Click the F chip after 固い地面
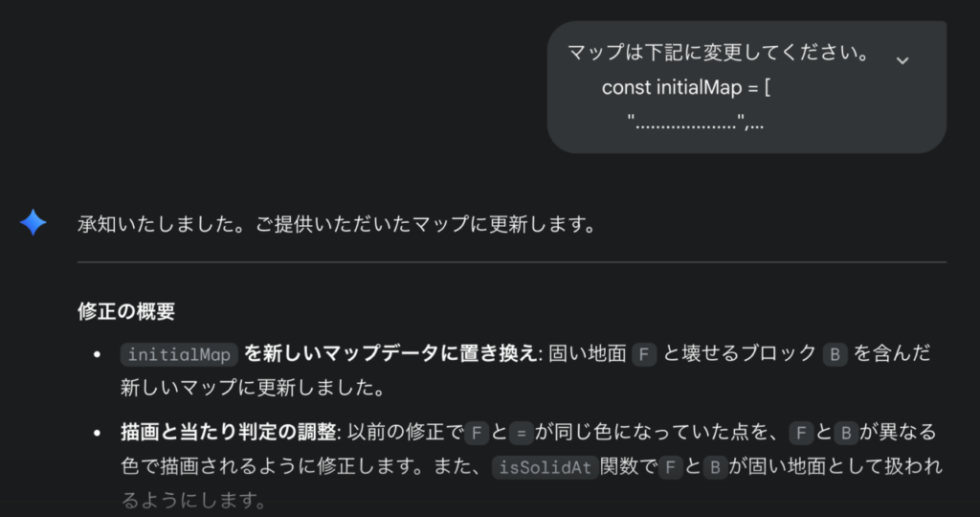The image size is (980, 517). click(644, 354)
